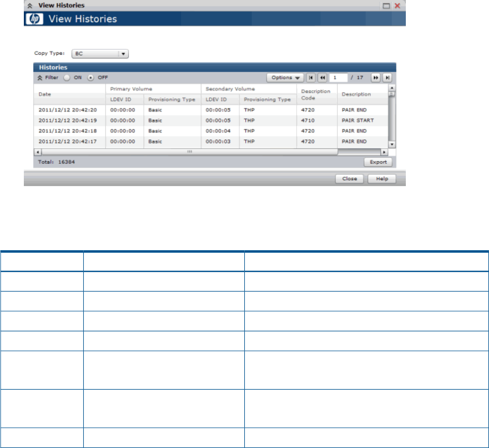Screen dimensions: 489x448
Task: Collapse the Filter section chevron
Action: pyautogui.click(x=40, y=78)
